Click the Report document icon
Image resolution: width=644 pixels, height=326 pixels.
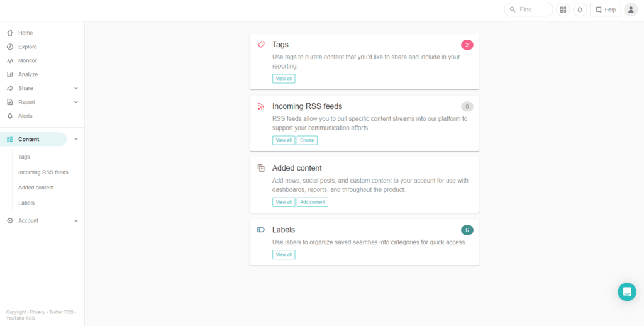pyautogui.click(x=10, y=102)
